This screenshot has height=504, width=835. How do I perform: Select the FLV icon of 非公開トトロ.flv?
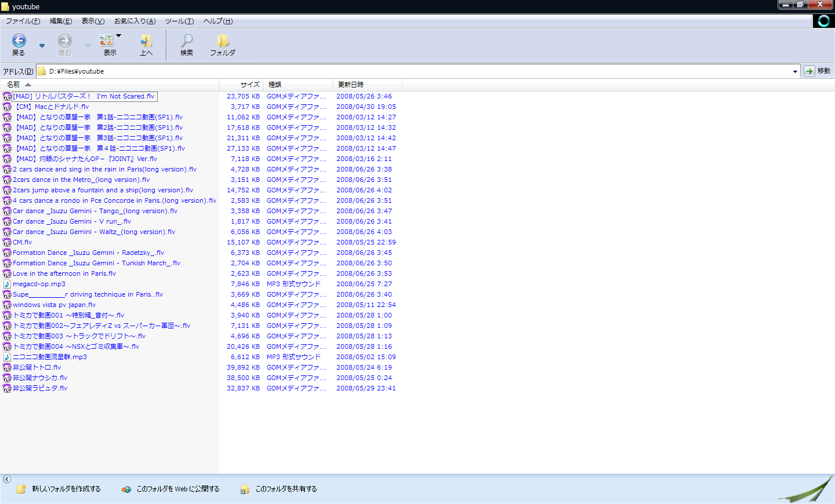click(x=7, y=367)
